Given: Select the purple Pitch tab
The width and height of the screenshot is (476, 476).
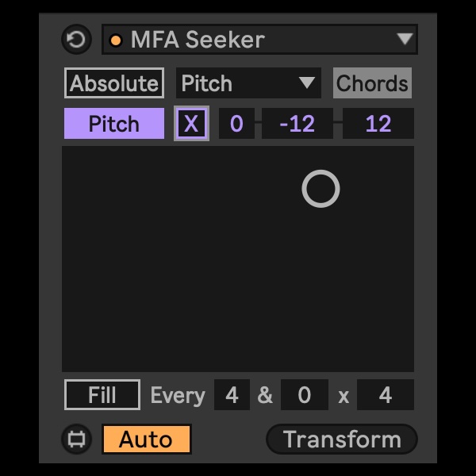Looking at the screenshot, I should click(x=114, y=124).
